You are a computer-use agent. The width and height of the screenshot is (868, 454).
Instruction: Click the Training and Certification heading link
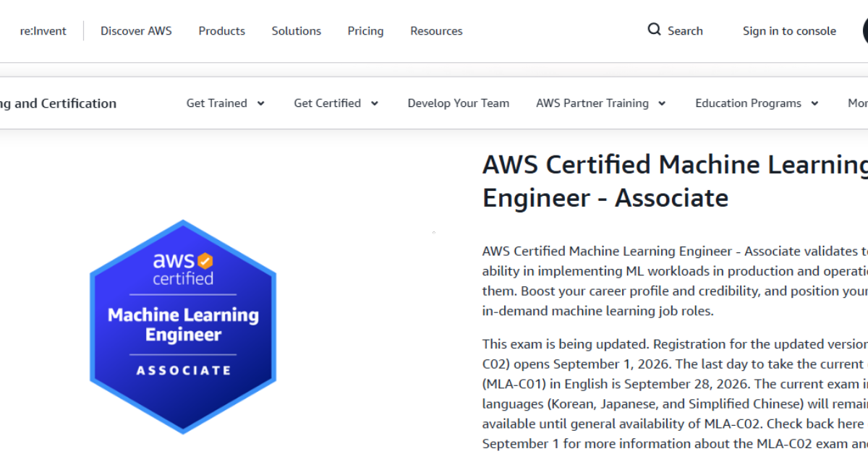coord(58,103)
